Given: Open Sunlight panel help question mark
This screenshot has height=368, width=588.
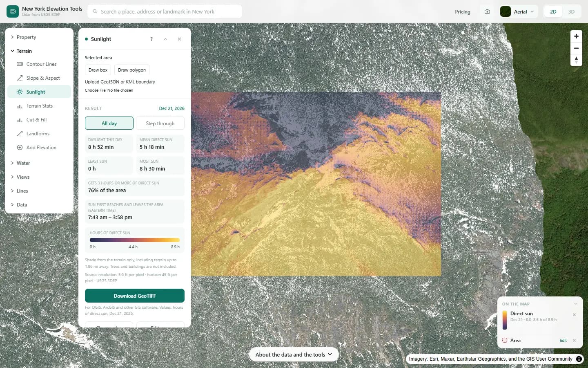Looking at the screenshot, I should click(151, 39).
